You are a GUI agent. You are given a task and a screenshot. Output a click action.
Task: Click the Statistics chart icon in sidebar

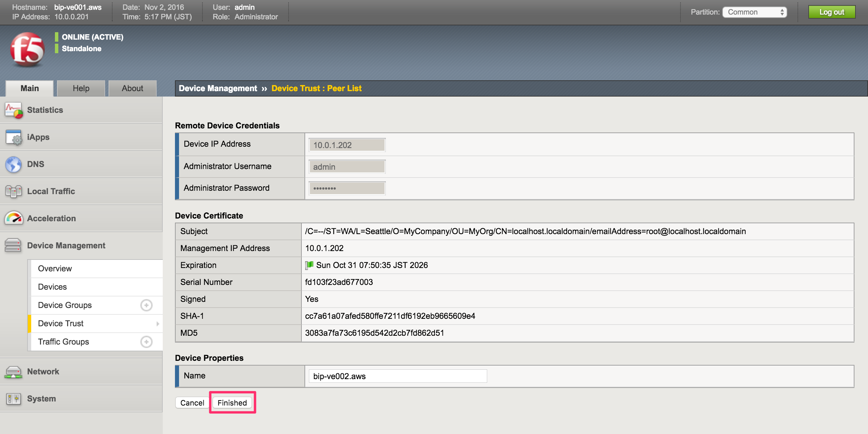[14, 110]
